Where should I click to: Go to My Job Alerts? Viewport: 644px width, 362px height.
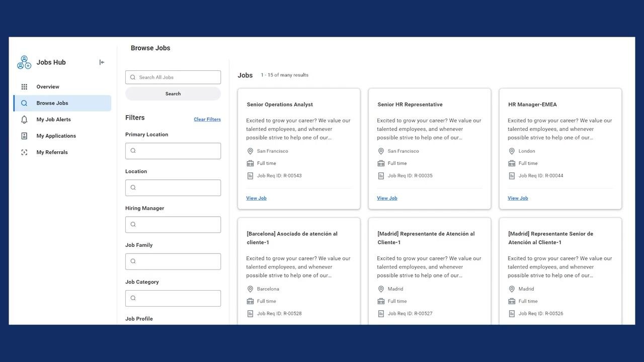tap(62, 120)
